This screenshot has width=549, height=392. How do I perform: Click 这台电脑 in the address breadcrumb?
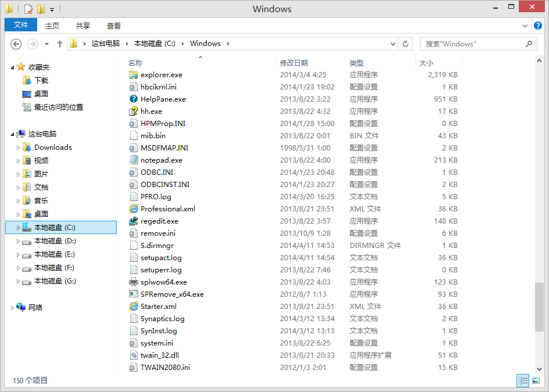[x=105, y=44]
